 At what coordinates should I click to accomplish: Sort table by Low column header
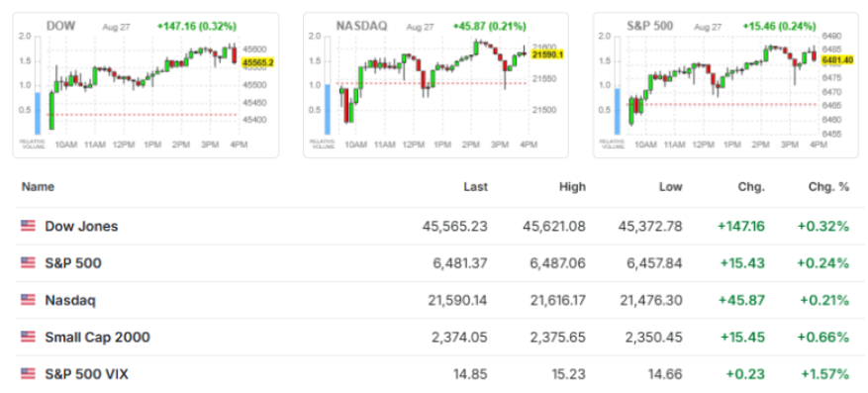pos(670,187)
